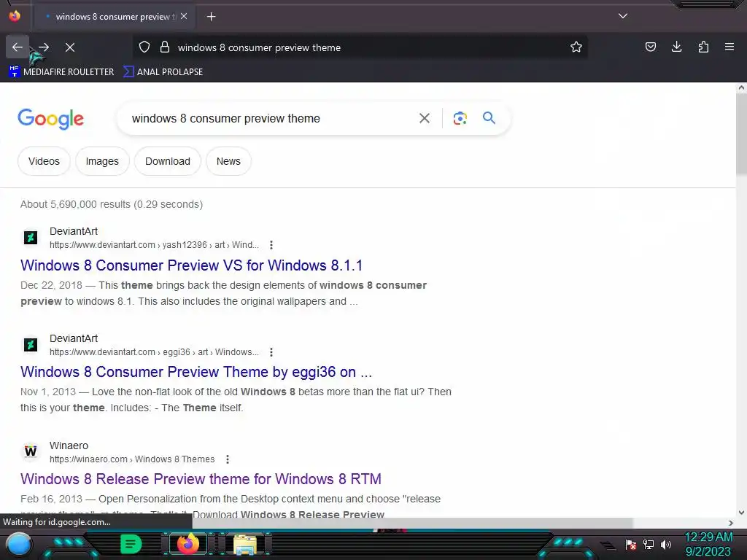The image size is (747, 560).
Task: Open the green notes app on taskbar
Action: click(x=131, y=544)
